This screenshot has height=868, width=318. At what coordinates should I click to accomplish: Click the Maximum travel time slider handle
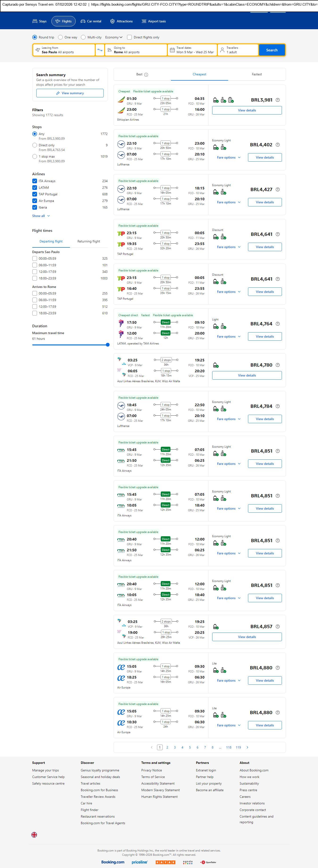coord(107,345)
